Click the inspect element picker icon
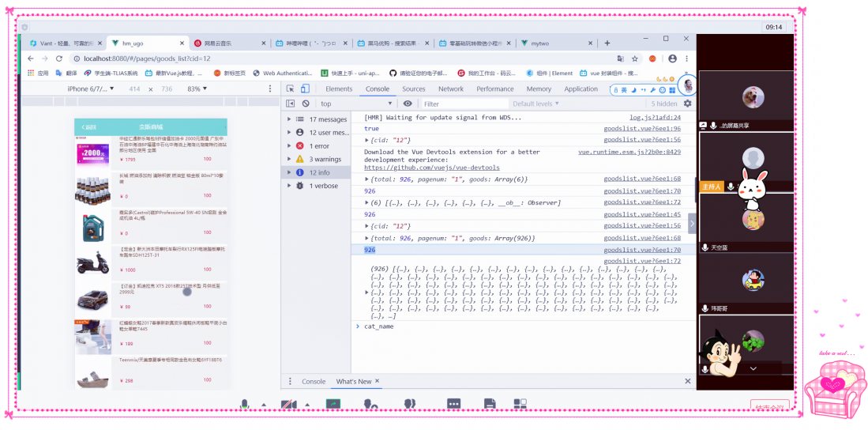Image resolution: width=868 pixels, height=430 pixels. coord(290,89)
